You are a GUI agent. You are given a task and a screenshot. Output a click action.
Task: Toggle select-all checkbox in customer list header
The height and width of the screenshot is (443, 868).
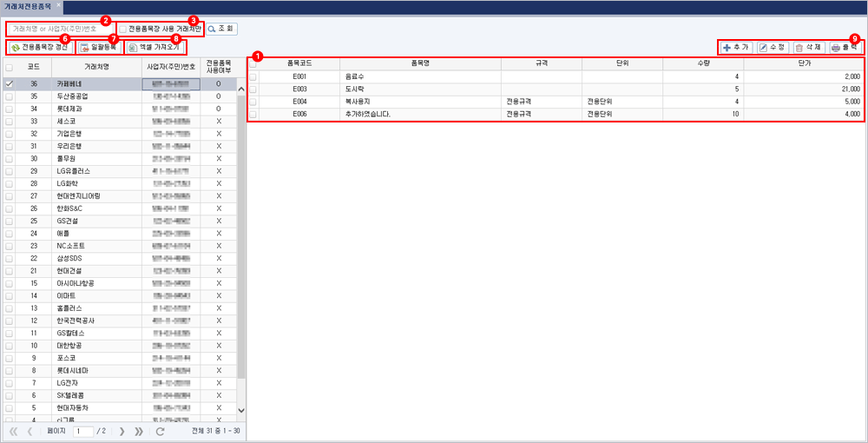9,67
